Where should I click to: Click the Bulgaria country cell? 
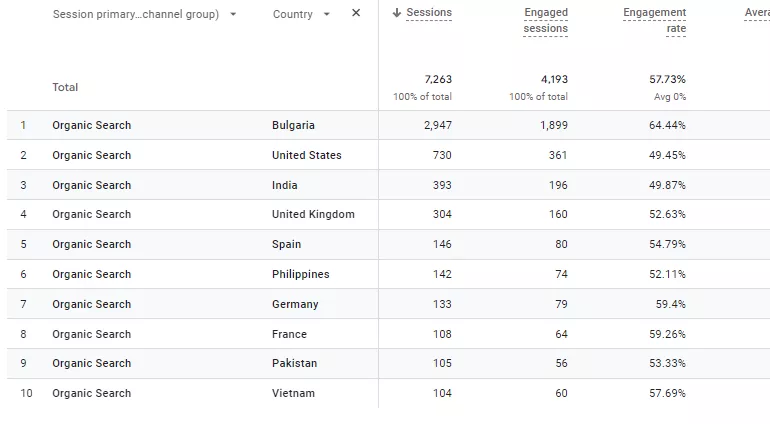coord(293,125)
